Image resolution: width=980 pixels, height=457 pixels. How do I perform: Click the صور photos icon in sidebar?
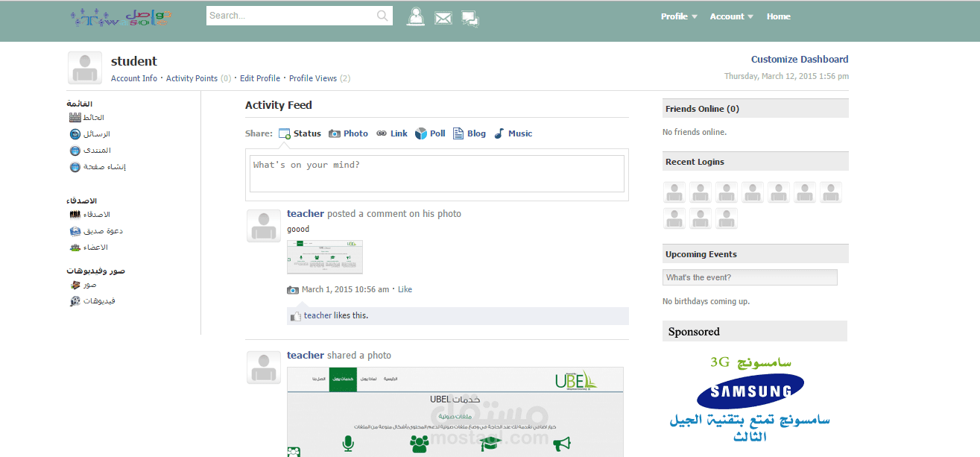75,285
